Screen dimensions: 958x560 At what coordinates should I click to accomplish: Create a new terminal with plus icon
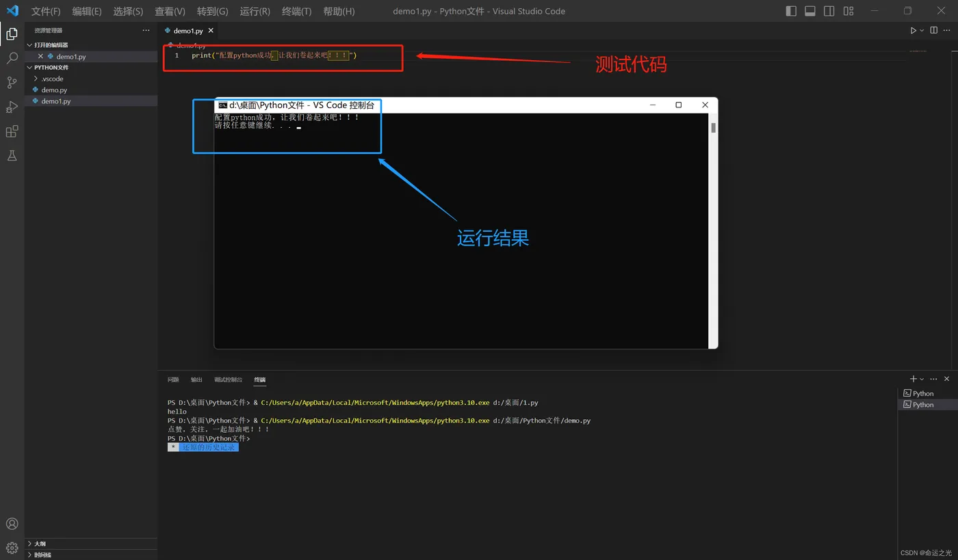point(913,379)
